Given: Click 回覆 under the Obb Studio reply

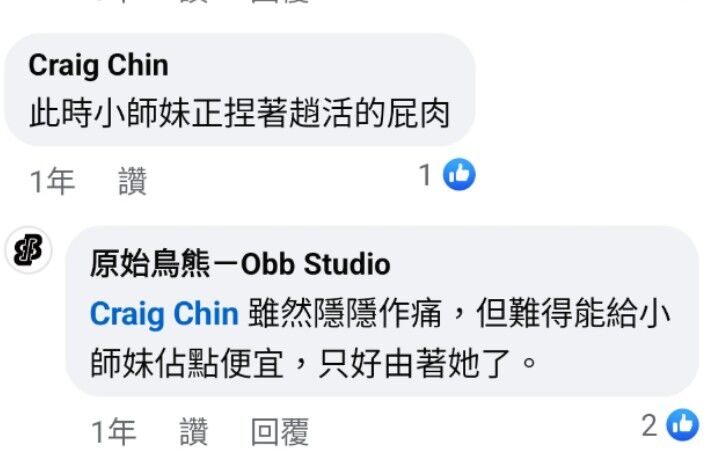Looking at the screenshot, I should (280, 432).
